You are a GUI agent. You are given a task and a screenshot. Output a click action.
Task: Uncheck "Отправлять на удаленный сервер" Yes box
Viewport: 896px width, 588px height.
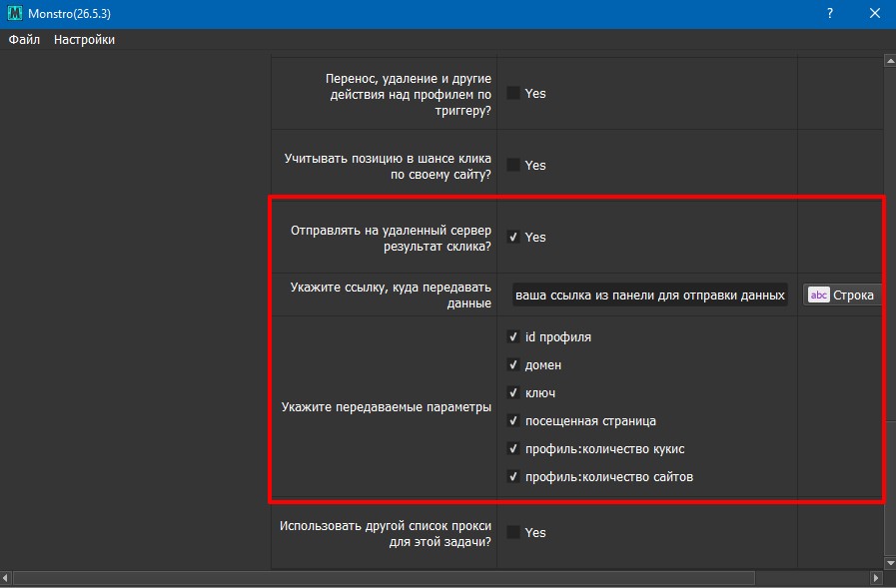click(x=513, y=237)
